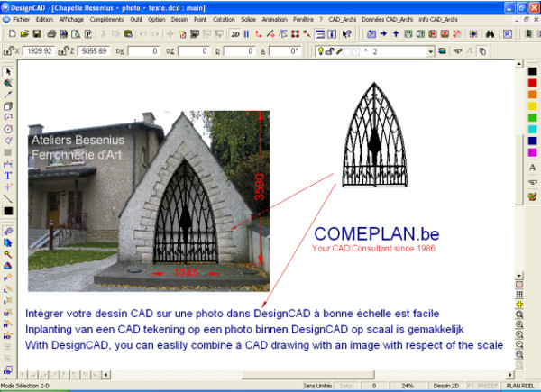Screen dimensions: 541x392
Task: Select the red color swatch
Action: tap(532, 83)
